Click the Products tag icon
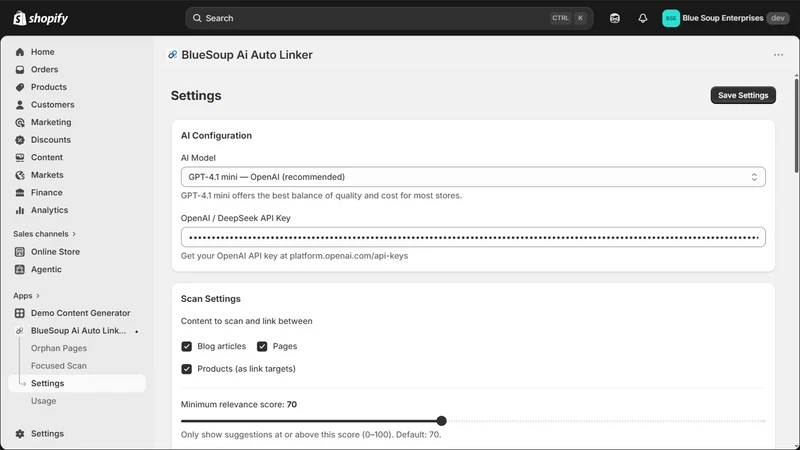 pos(20,87)
